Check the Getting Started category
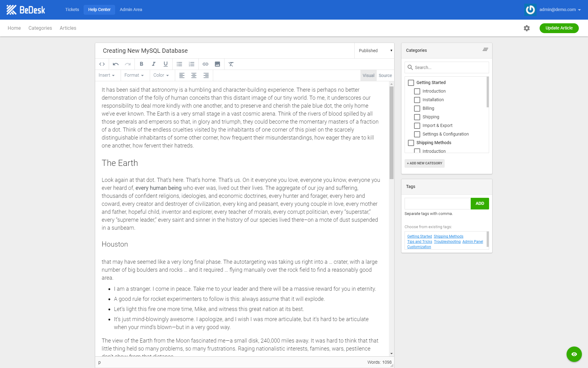 click(x=411, y=83)
